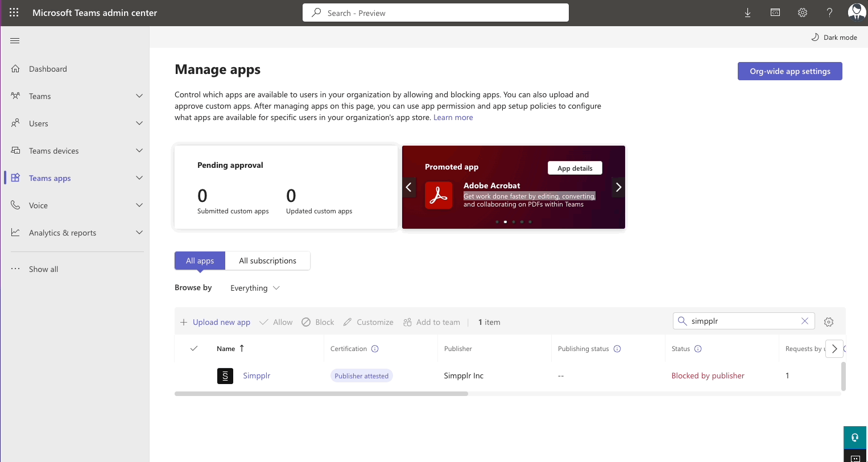This screenshot has height=462, width=868.
Task: Open help headset widget button
Action: click(x=855, y=437)
